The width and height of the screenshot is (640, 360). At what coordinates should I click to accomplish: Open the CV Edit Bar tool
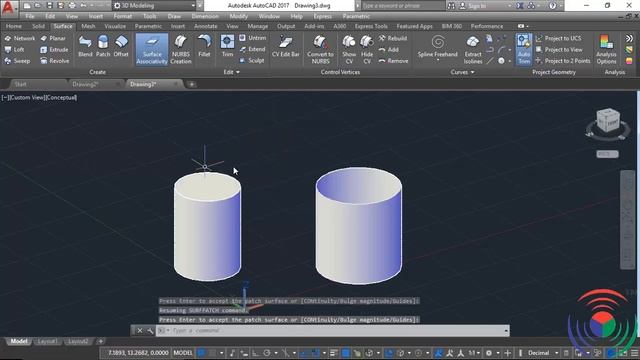click(x=285, y=46)
